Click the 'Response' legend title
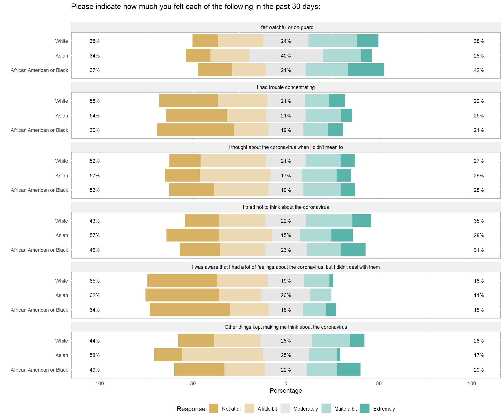Screen dimensions: 504x420 click(x=191, y=409)
